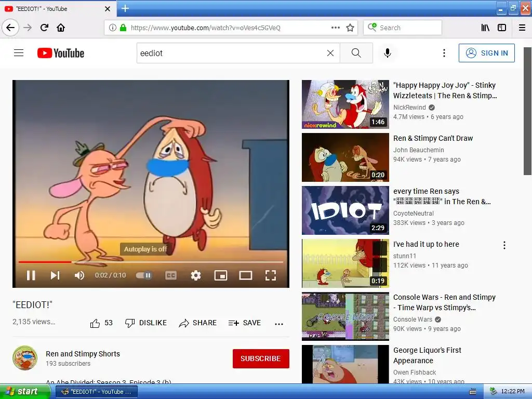Show site information via the info icon
532x399 pixels.
(113, 28)
